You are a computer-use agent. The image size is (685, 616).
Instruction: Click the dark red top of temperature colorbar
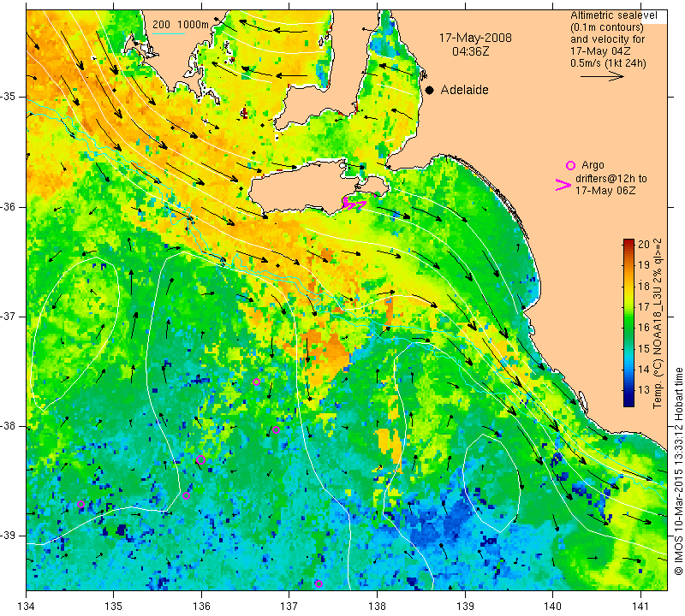click(628, 242)
